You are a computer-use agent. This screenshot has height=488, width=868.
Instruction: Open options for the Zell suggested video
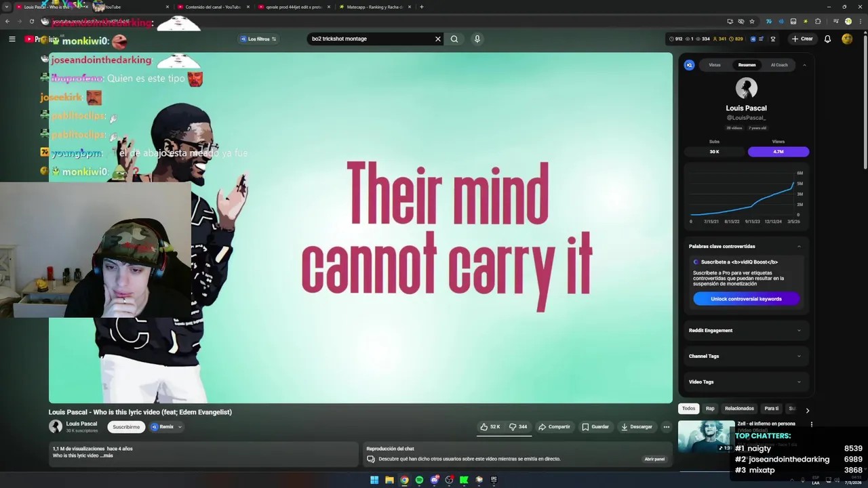click(811, 424)
